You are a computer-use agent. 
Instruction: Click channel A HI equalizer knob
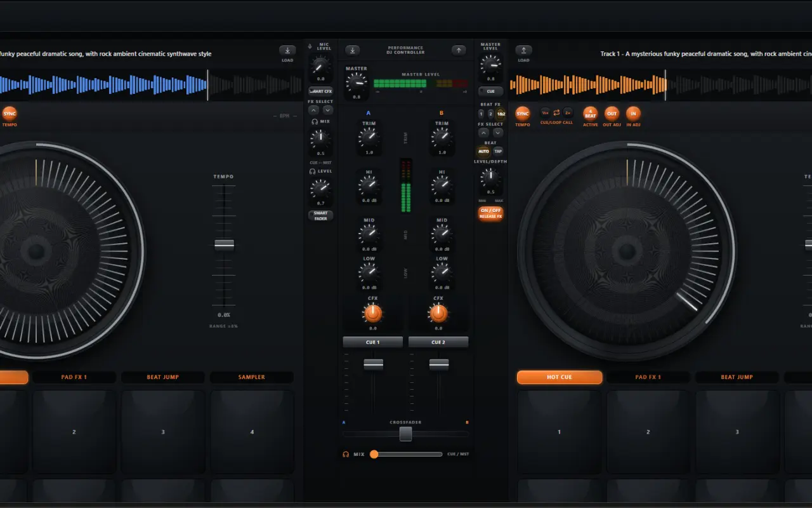pyautogui.click(x=369, y=185)
